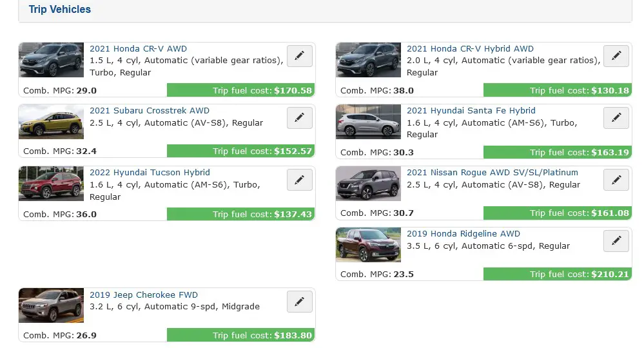Select the $163.19 trip fuel cost bar

coord(558,152)
